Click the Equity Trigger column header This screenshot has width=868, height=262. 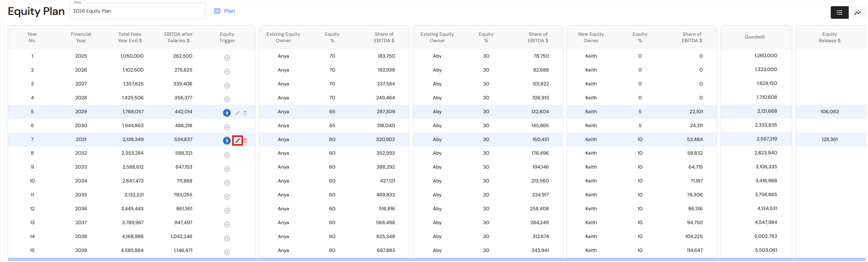227,37
